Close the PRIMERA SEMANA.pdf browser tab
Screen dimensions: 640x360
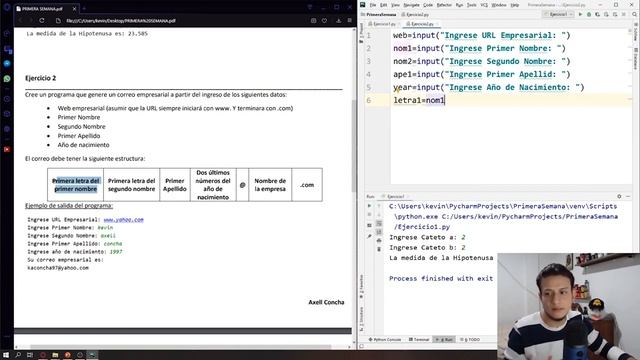coord(74,8)
